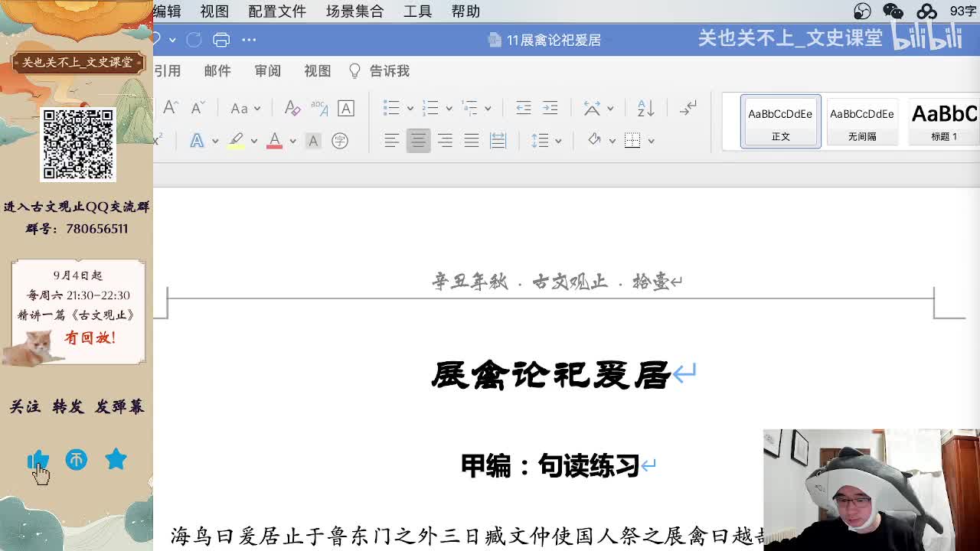Open the font color dropdown arrow
This screenshot has height=551, width=980.
point(292,142)
